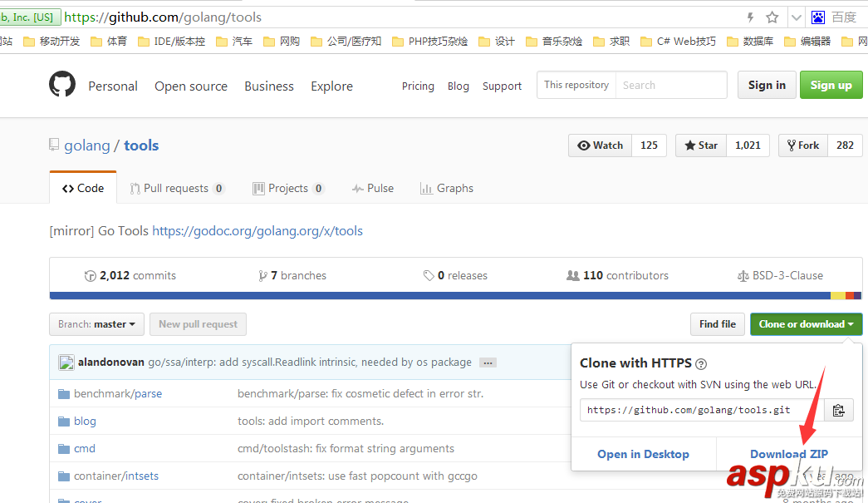Click the clone URL text field

pyautogui.click(x=702, y=410)
